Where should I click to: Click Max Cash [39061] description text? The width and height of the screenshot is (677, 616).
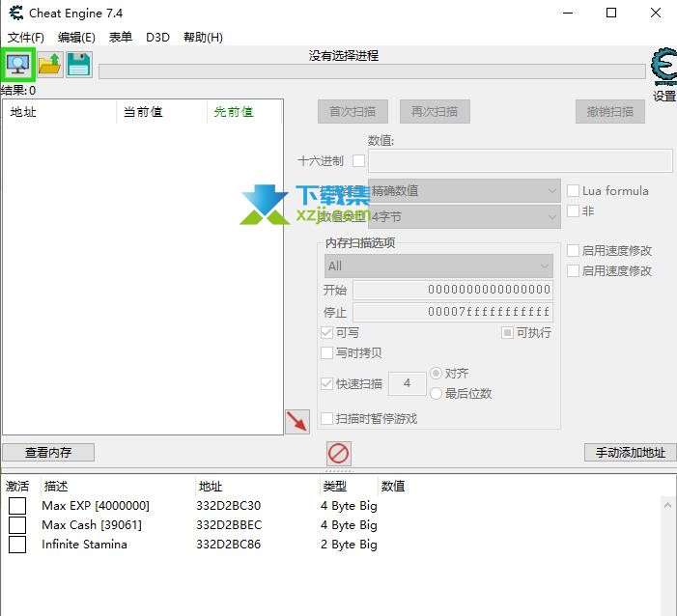point(92,525)
